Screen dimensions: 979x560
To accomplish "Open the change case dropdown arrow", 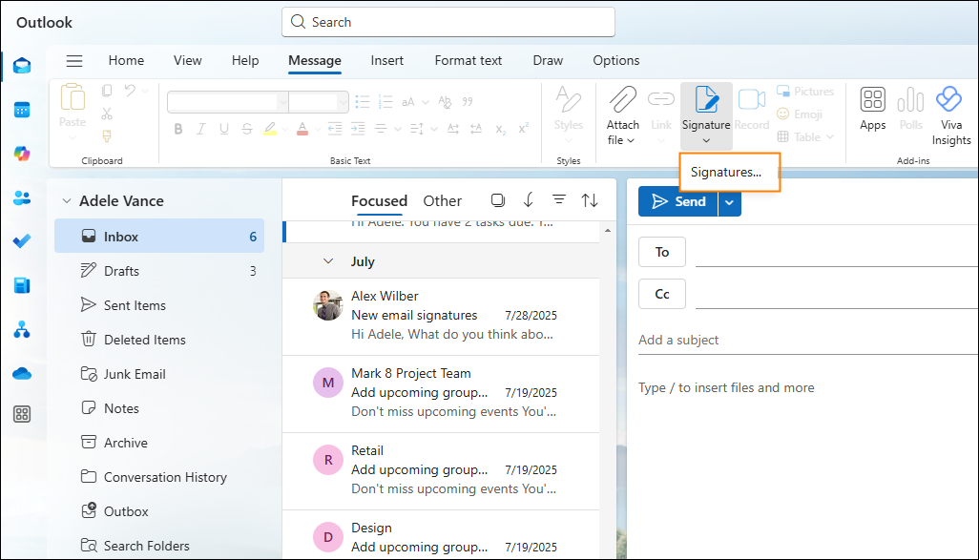I will (x=426, y=102).
